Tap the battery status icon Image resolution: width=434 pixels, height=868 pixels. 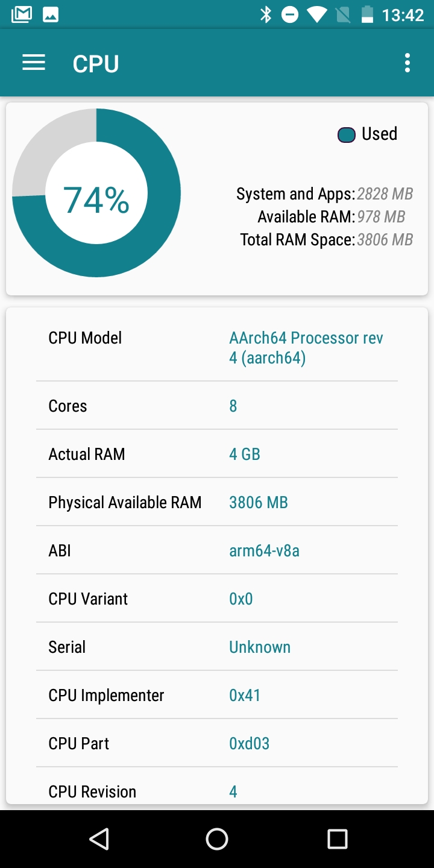coord(367,14)
